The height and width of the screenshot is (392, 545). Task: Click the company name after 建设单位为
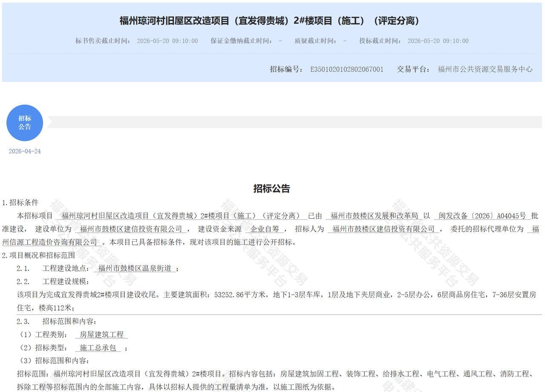(131, 229)
